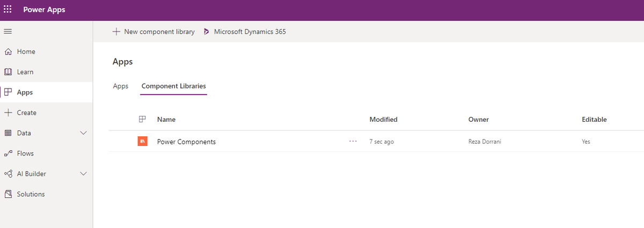Click the '7 sec ago' modified value

coord(382,142)
